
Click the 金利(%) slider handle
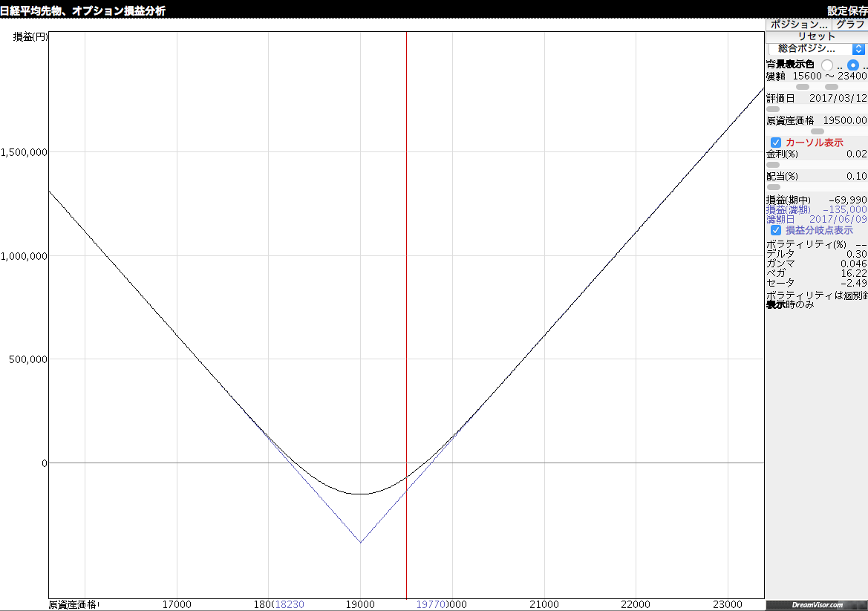[773, 165]
